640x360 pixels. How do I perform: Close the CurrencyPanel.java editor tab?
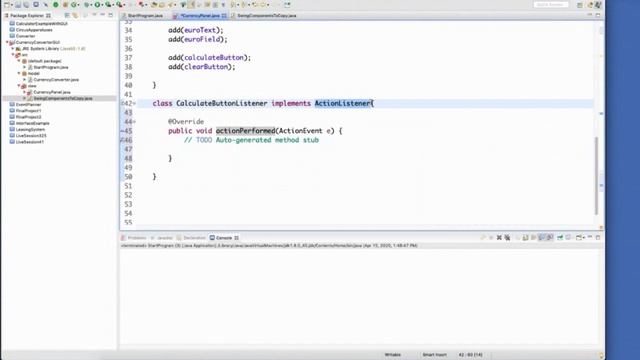click(224, 16)
